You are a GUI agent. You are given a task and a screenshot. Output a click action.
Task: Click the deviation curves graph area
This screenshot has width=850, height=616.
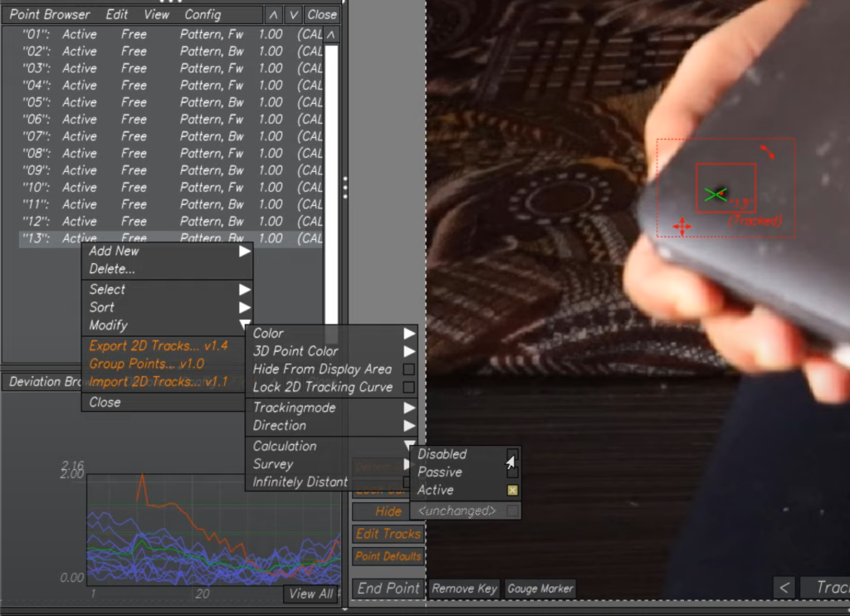213,530
